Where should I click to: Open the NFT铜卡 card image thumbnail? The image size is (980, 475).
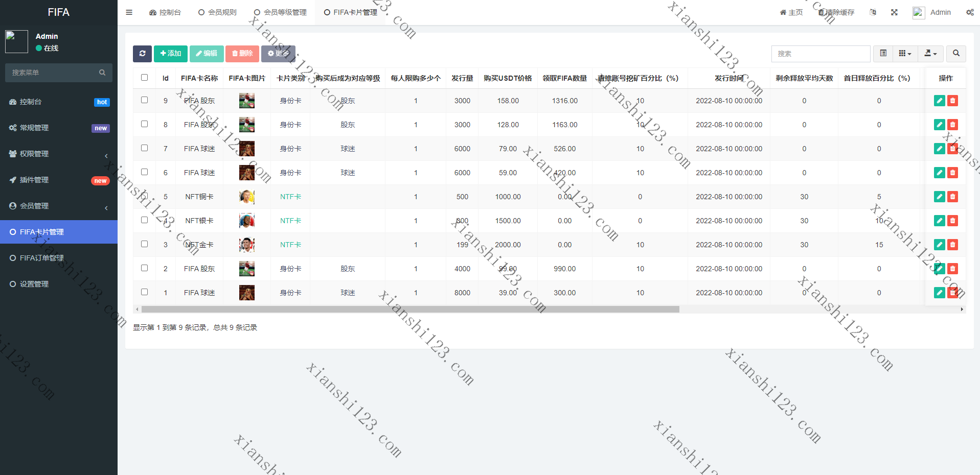(247, 197)
